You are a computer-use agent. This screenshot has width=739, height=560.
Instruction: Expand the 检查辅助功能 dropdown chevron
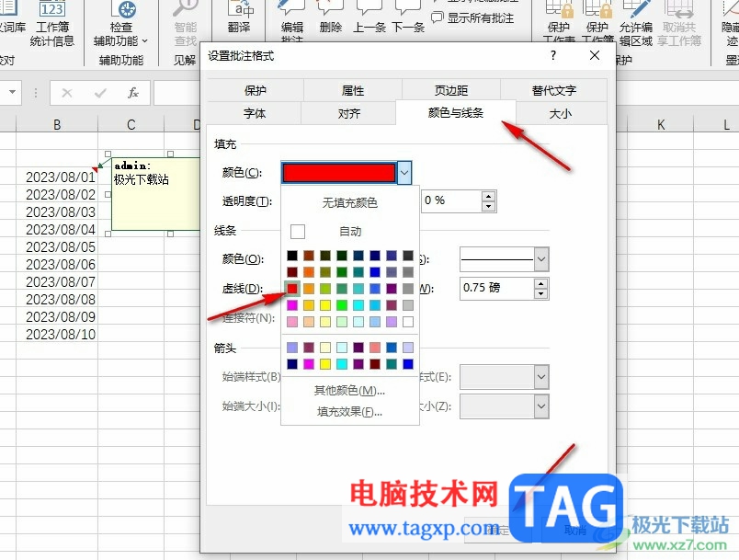144,41
